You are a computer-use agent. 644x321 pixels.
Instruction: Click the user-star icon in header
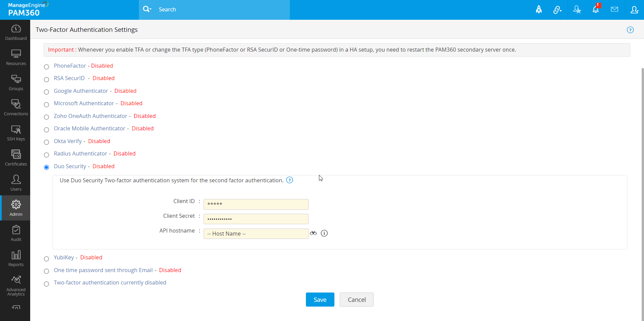tap(577, 10)
